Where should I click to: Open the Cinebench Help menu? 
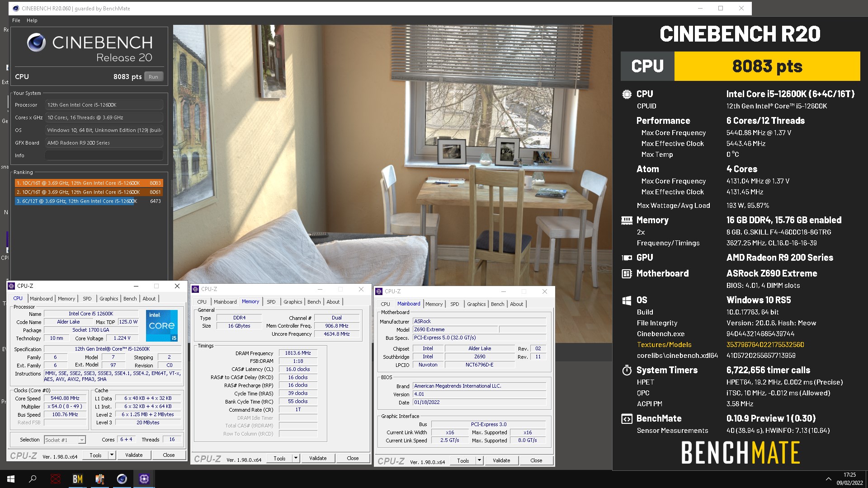pyautogui.click(x=32, y=20)
